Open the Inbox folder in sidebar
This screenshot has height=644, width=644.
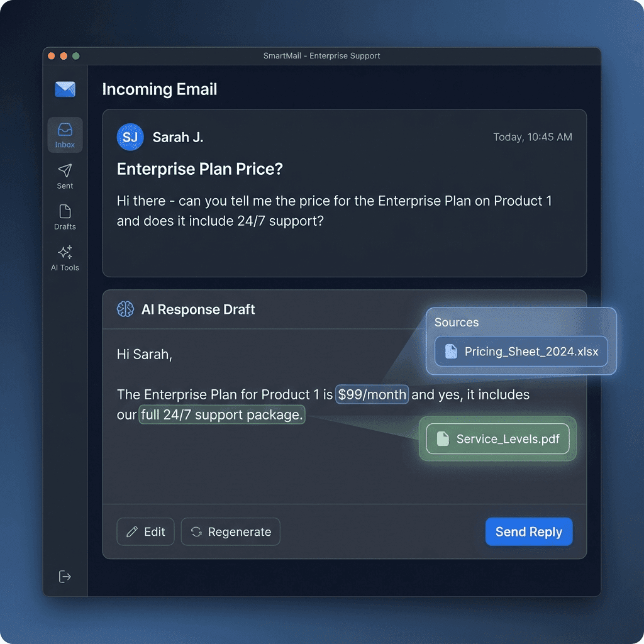tap(65, 135)
